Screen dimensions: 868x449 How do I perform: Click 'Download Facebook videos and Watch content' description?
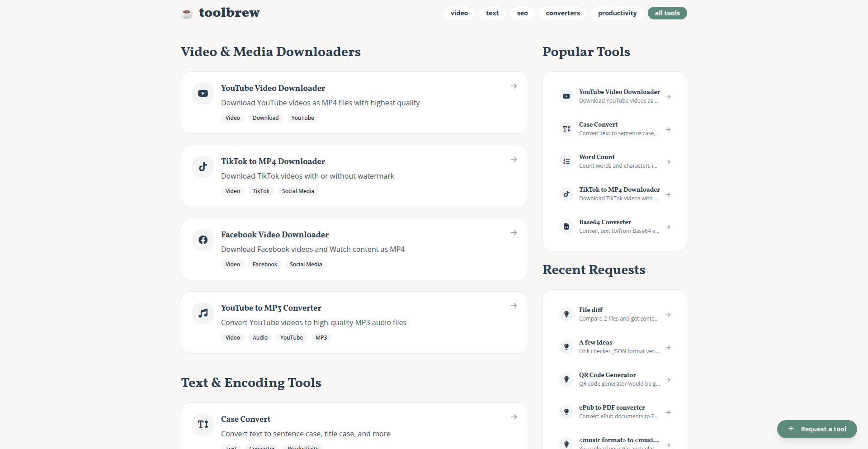(313, 249)
